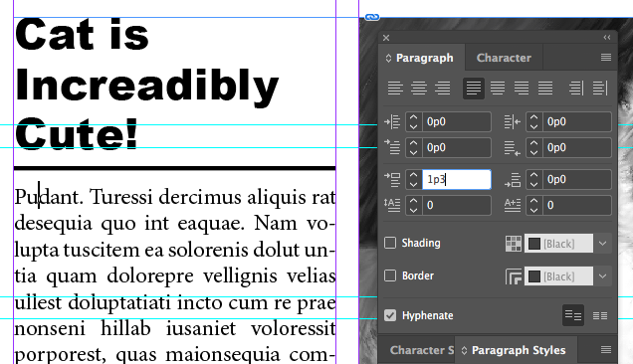Viewport: 633px width, 364px height.
Task: Click the headline word 'Cute!'
Action: click(77, 133)
